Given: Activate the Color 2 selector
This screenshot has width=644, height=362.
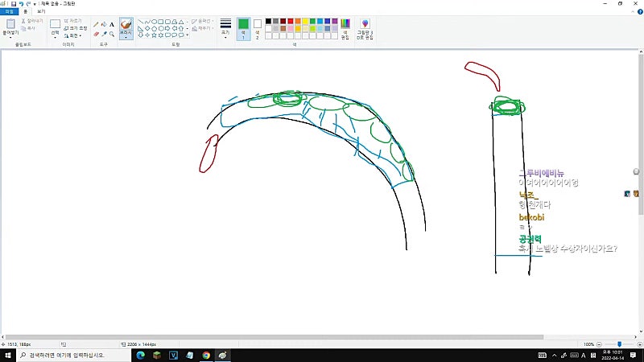Looking at the screenshot, I should pyautogui.click(x=258, y=29).
